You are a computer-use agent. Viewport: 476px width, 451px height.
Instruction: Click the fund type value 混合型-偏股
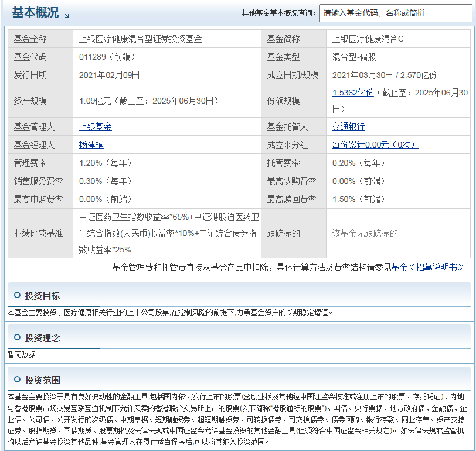[x=354, y=57]
